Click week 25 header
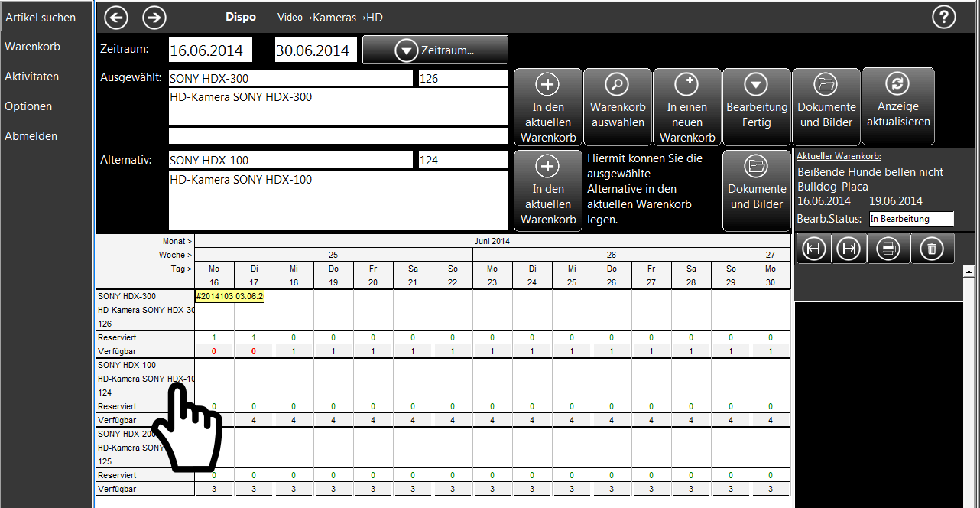Screen dimensions: 980x508 pos(333,255)
